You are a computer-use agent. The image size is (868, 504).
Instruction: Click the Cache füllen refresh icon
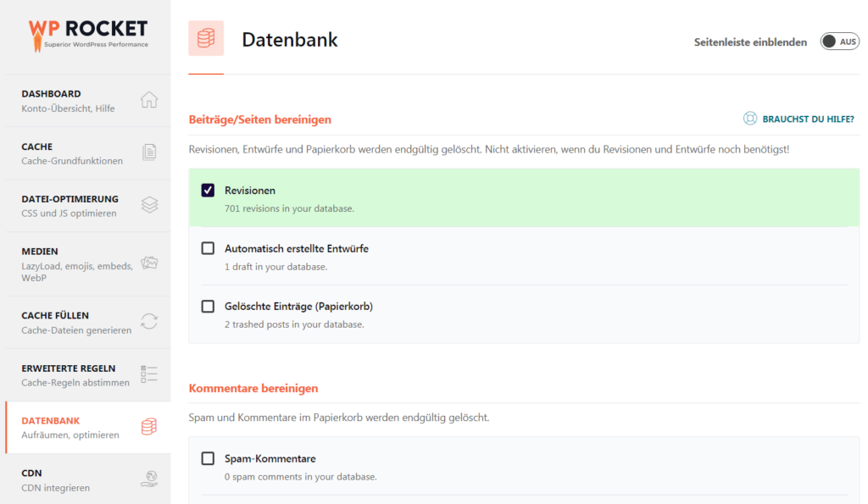pos(149,322)
